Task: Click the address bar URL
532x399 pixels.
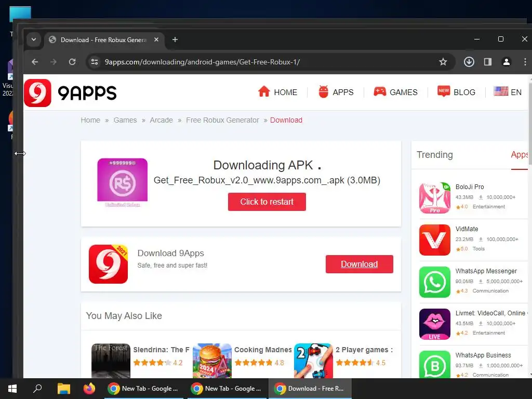Action: [x=202, y=62]
